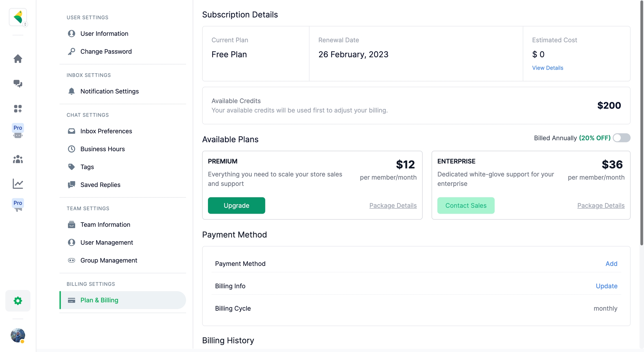Click Add next to Payment Method

click(611, 264)
